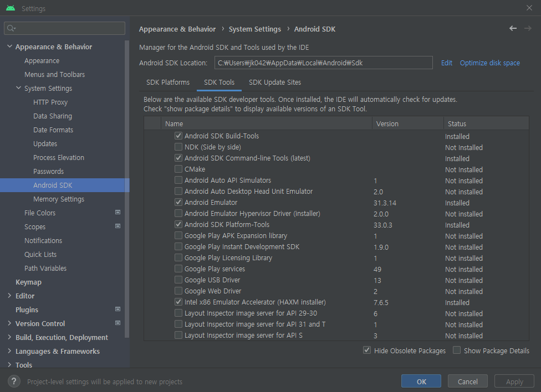Image resolution: width=541 pixels, height=392 pixels.
Task: Click project-level icon next to File Colors
Action: (118, 213)
